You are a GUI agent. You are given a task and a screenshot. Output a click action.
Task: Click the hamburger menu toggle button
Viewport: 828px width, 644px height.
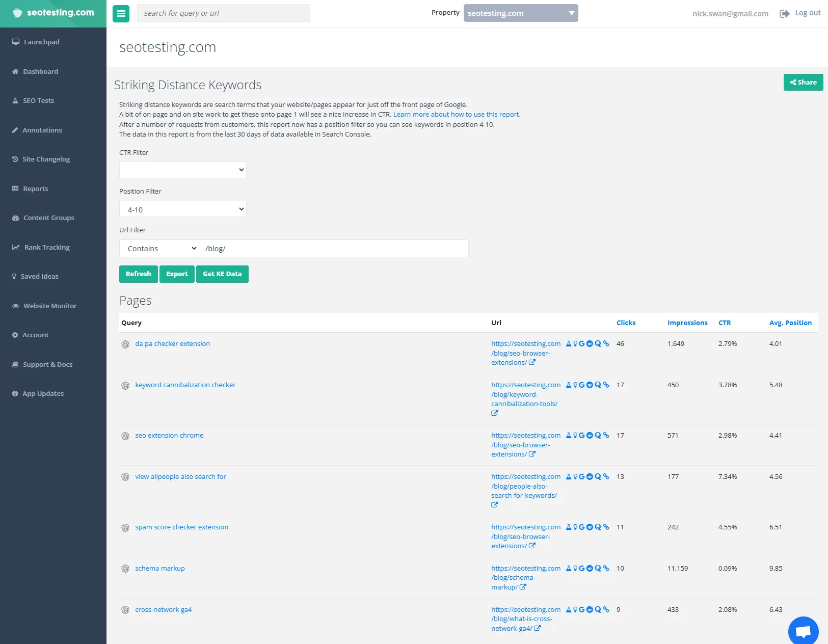(121, 14)
